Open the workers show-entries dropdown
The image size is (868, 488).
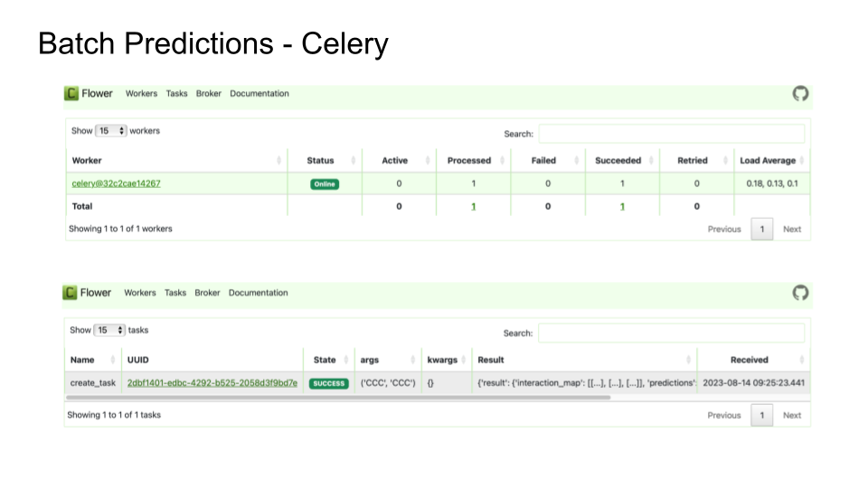pyautogui.click(x=111, y=131)
